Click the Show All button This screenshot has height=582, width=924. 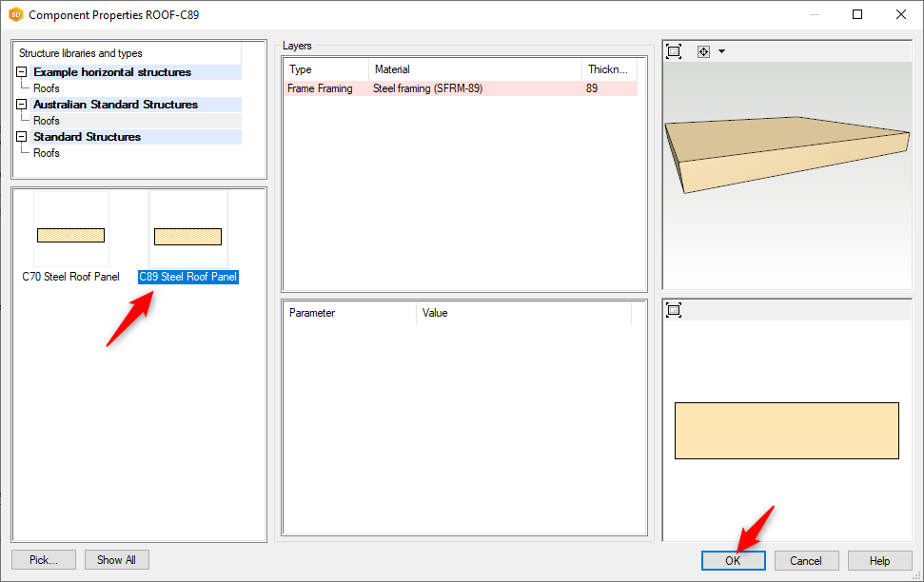[116, 560]
